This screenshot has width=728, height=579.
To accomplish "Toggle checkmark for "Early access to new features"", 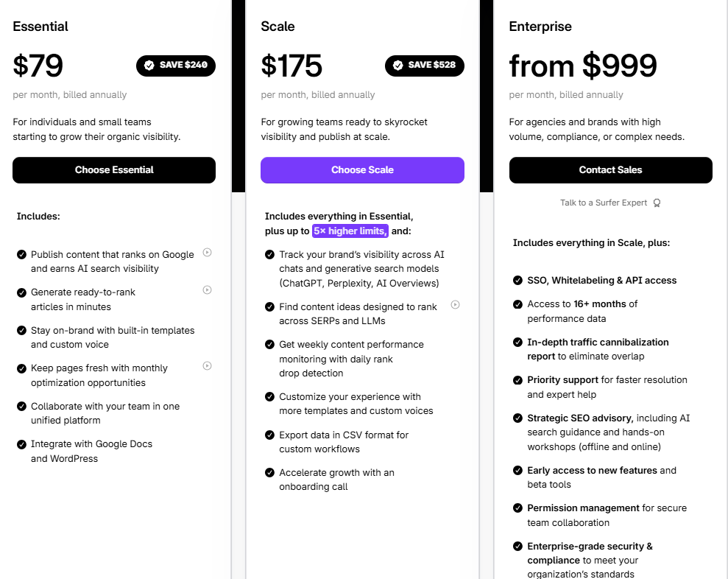I will point(517,470).
